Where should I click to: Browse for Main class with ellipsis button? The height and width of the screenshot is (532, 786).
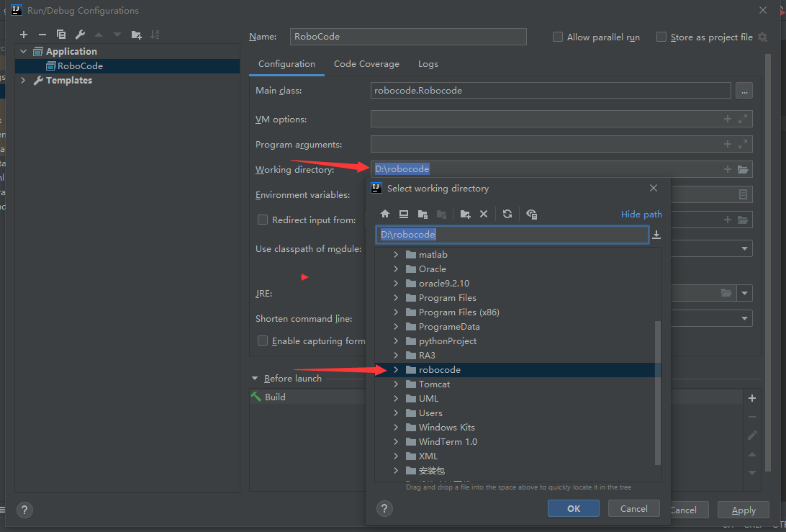click(744, 91)
